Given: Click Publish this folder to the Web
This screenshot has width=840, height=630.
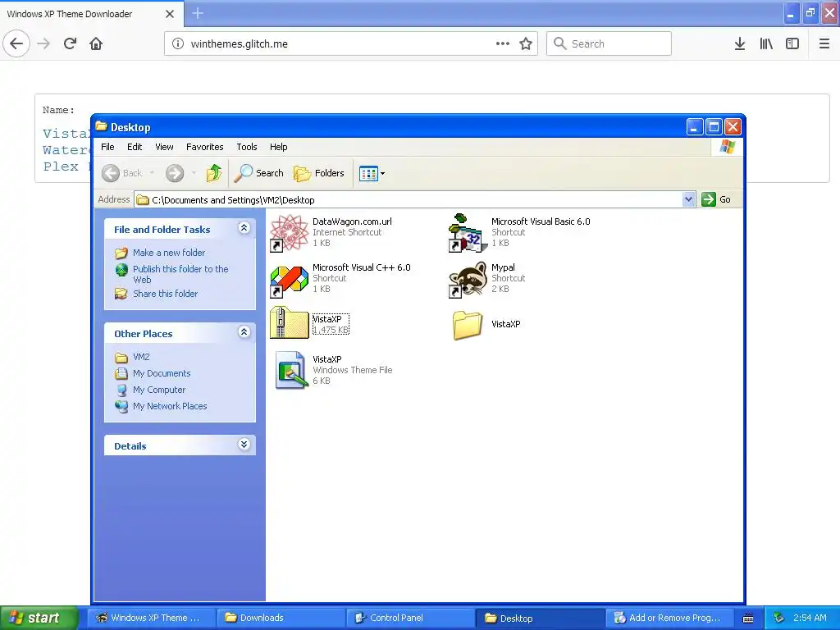Looking at the screenshot, I should 180,274.
